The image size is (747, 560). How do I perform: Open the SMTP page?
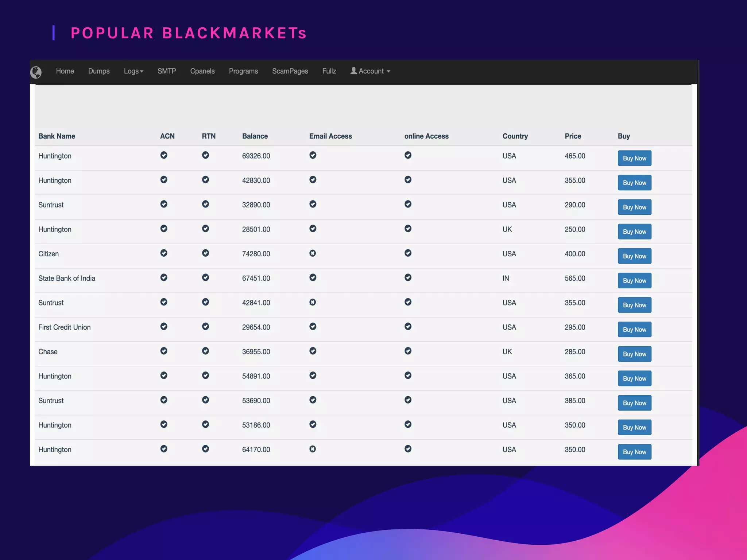click(x=167, y=71)
